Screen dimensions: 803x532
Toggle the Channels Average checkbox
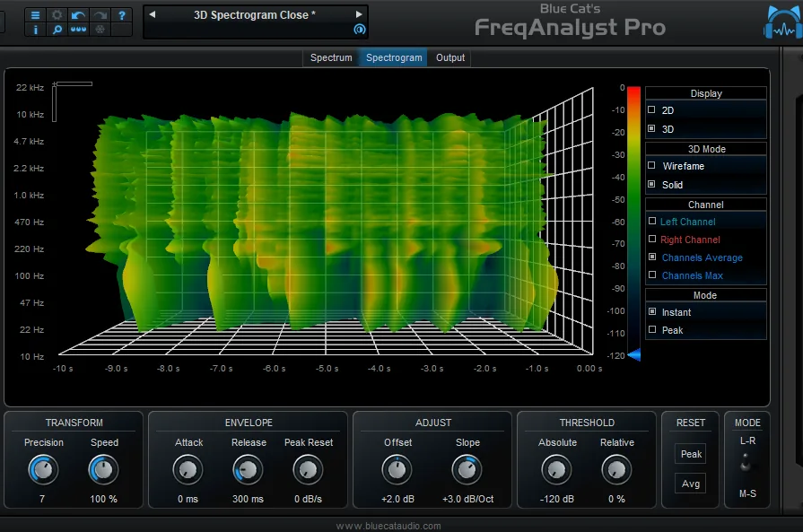pos(652,257)
